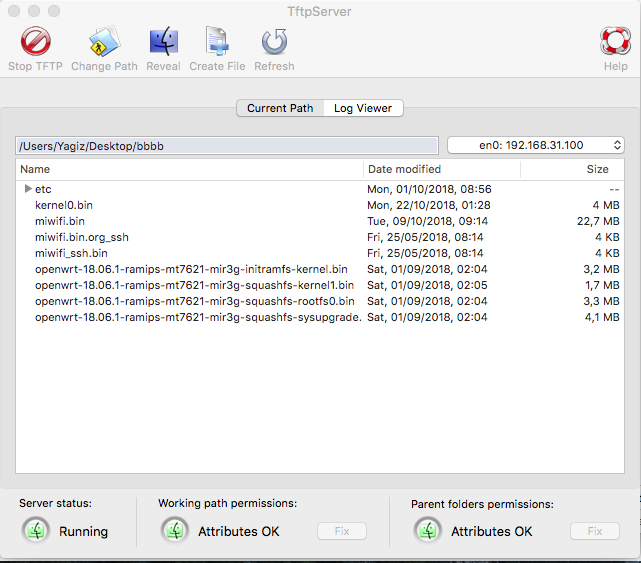Click the Running status text
Viewport: 641px width, 563px height.
(x=83, y=531)
